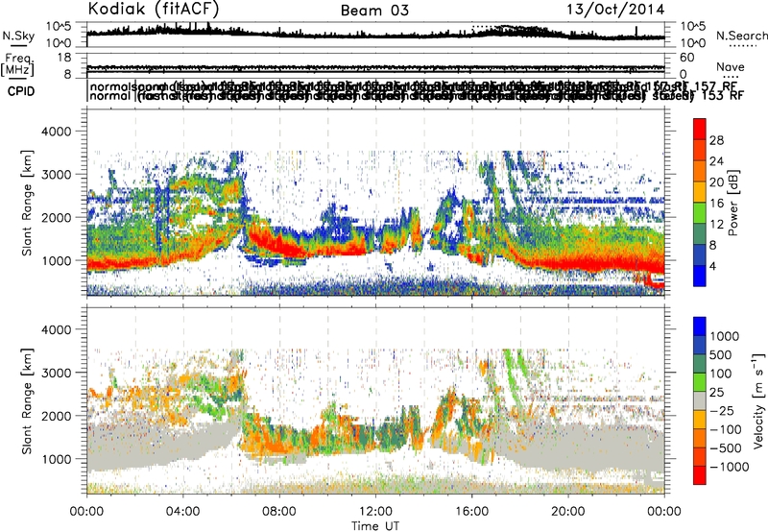Click the "153 RF" CPID text
The image size is (768, 532).
pyautogui.click(x=723, y=95)
